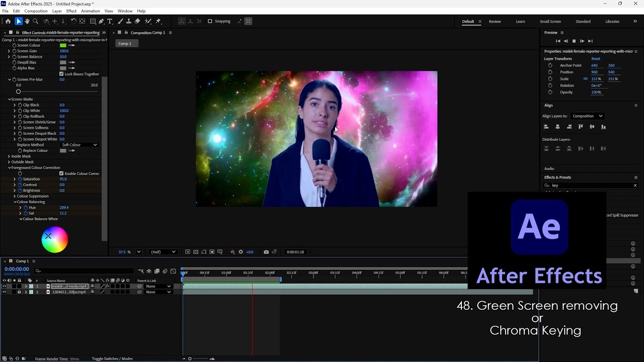Toggle Opacity stopwatch in Properties panel
This screenshot has width=644, height=362.
[x=550, y=92]
